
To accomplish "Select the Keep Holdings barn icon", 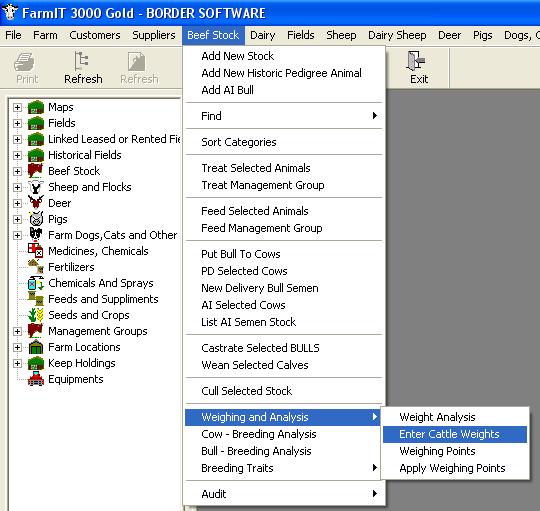I will pyautogui.click(x=36, y=363).
